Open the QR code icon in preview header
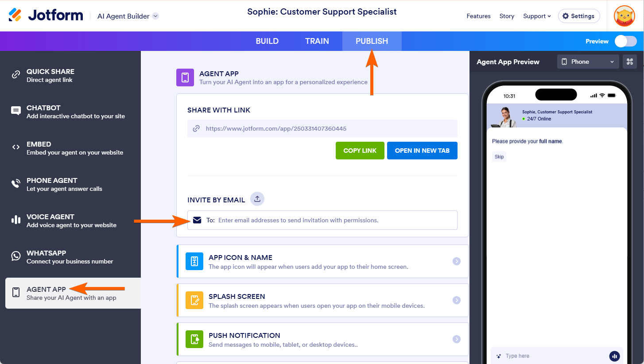644x364 pixels. 629,62
